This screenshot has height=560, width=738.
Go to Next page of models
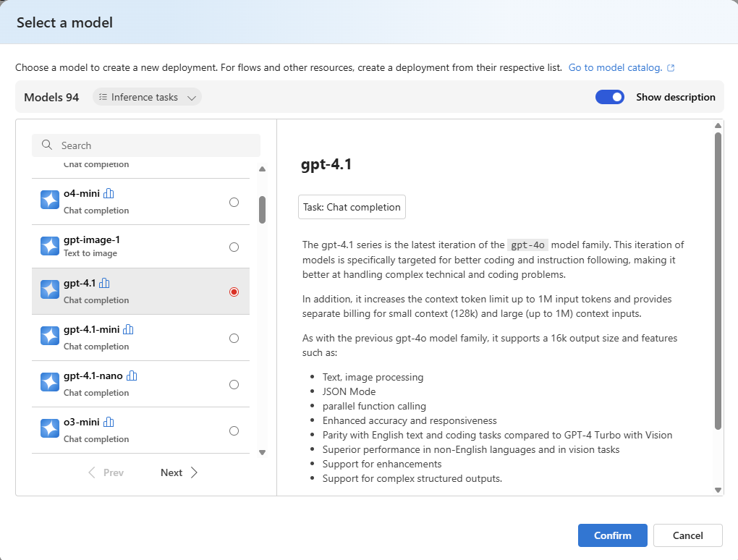point(179,472)
